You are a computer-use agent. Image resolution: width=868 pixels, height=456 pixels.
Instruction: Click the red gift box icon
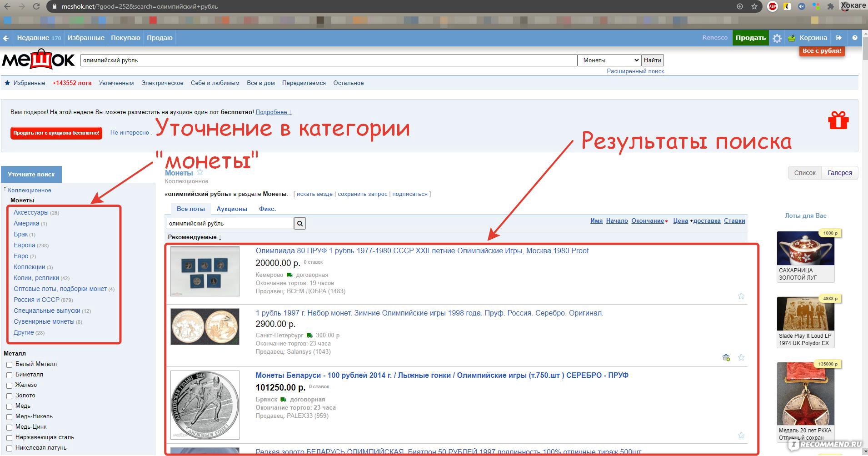pos(838,120)
